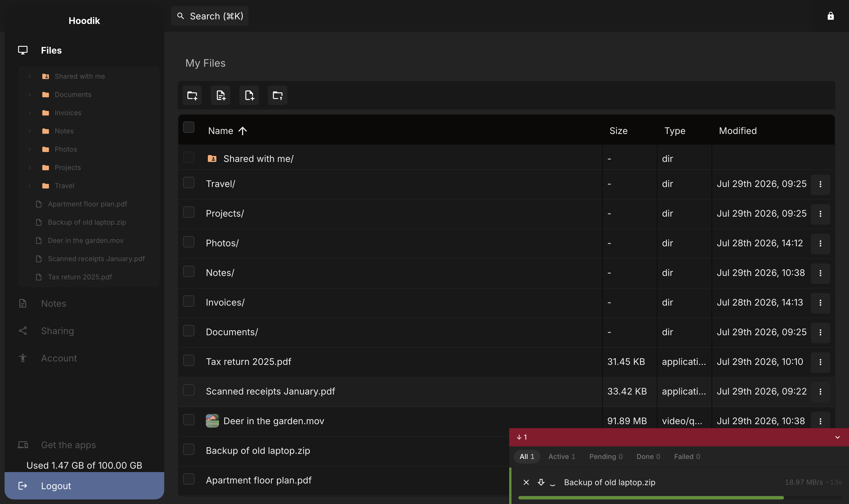Switch to Pending downloads tab
Screen dimensions: 849x504
coord(606,457)
